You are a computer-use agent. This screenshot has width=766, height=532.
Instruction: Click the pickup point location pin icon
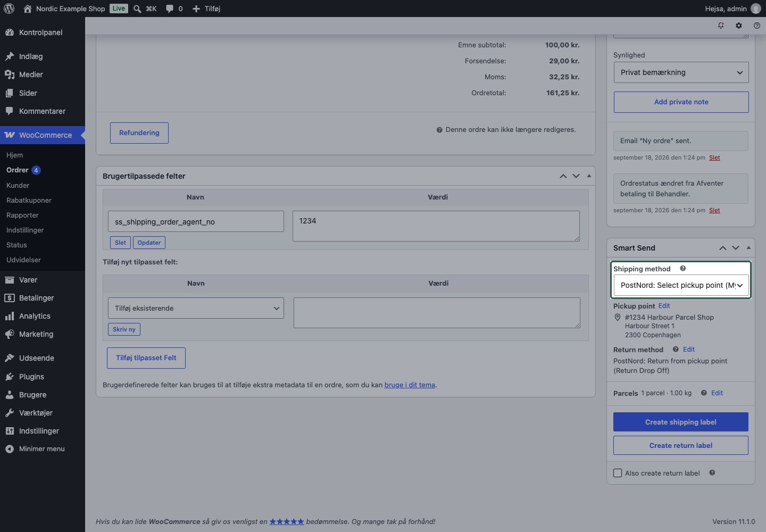618,318
